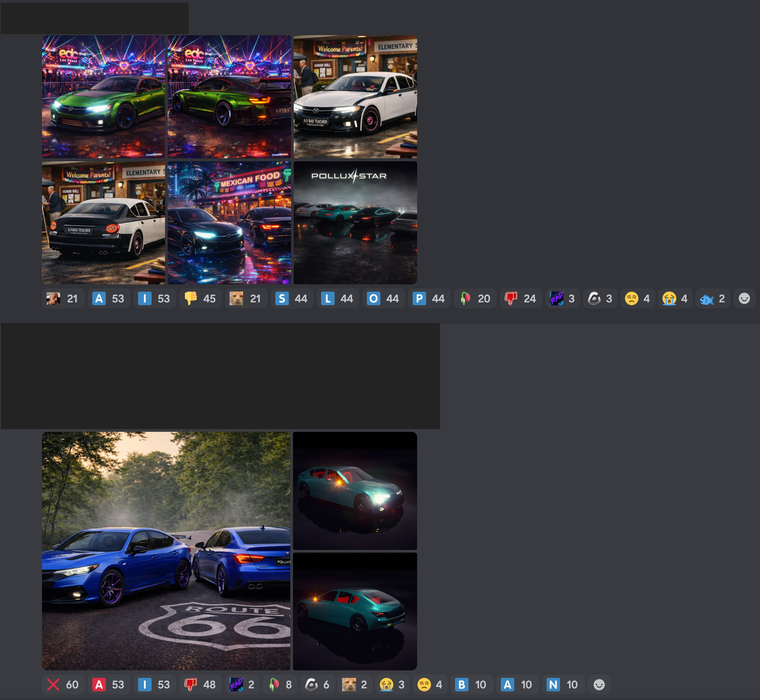Open the Mexican Food neon car image
Viewport: 760px width, 700px height.
coord(229,223)
